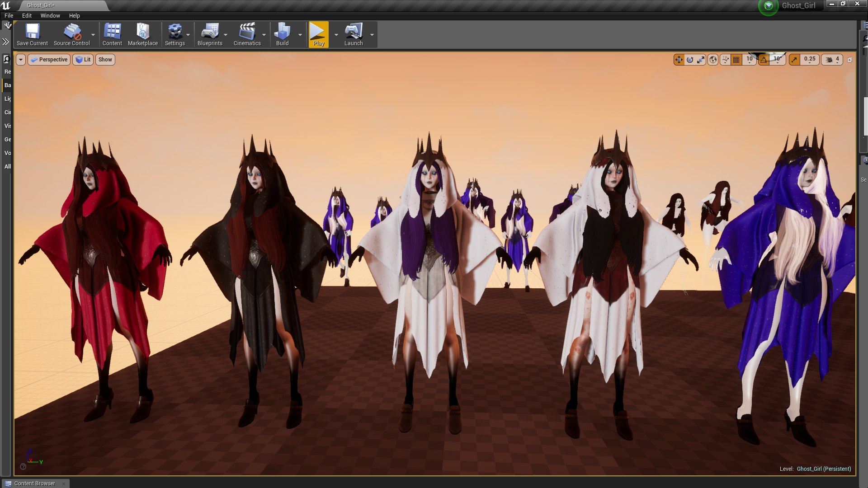The height and width of the screenshot is (488, 868).
Task: Click the Save Current toolbar icon
Action: (32, 34)
